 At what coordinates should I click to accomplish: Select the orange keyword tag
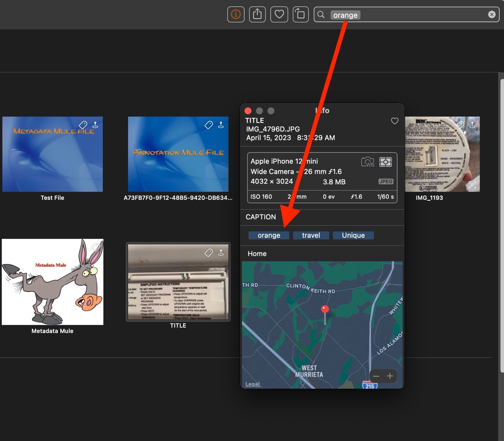pyautogui.click(x=269, y=235)
